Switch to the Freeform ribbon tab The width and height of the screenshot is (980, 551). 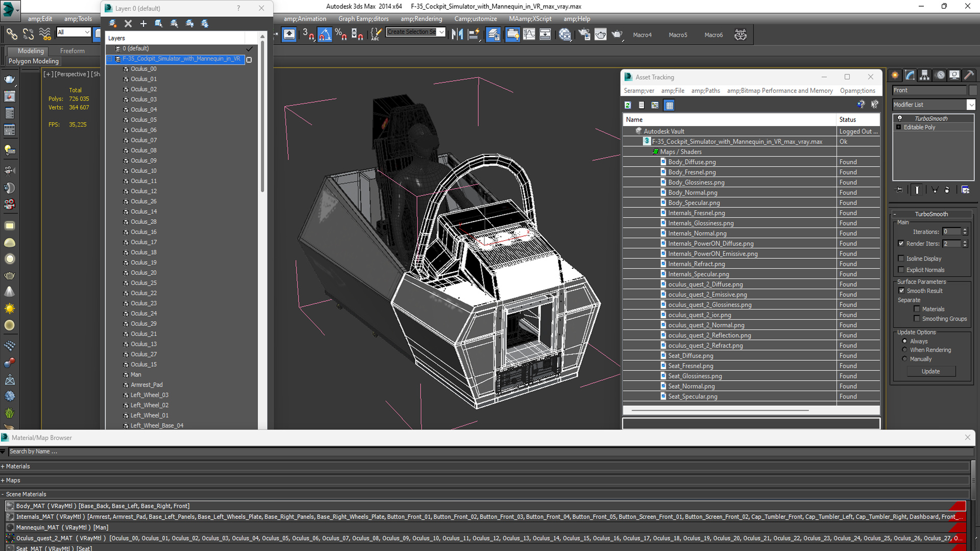[72, 51]
